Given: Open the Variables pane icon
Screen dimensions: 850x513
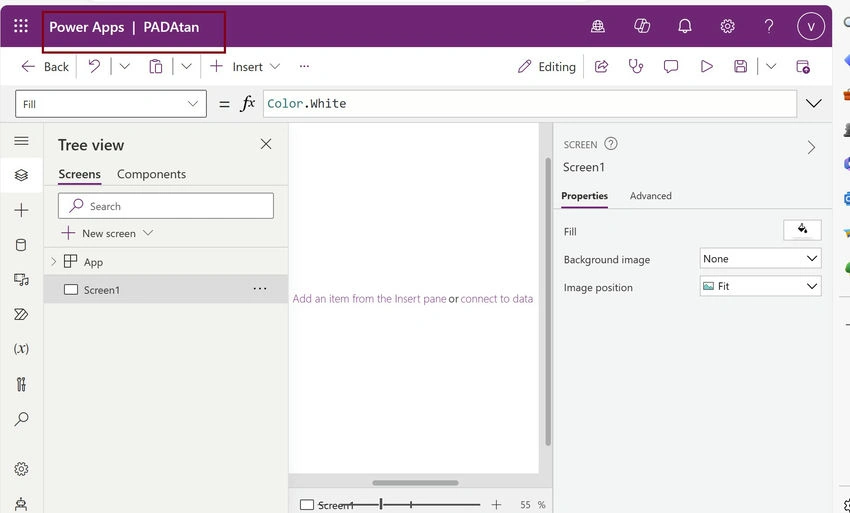Looking at the screenshot, I should [21, 349].
